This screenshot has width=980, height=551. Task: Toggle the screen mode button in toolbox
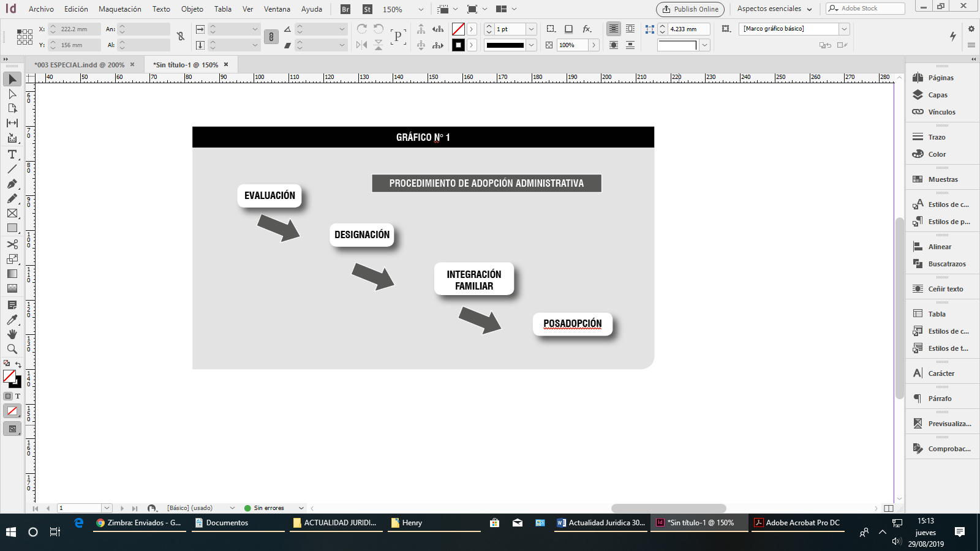(x=12, y=429)
